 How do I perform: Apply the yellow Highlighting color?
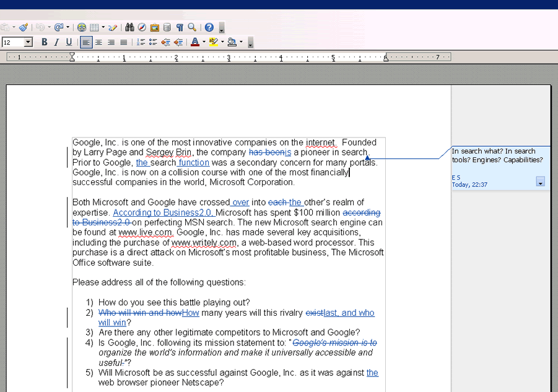[x=214, y=42]
